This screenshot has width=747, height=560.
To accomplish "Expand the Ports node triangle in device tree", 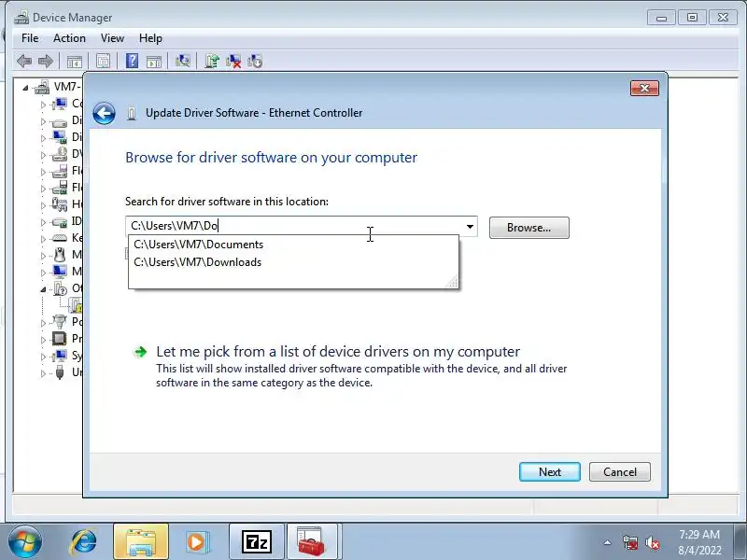I will click(x=43, y=322).
